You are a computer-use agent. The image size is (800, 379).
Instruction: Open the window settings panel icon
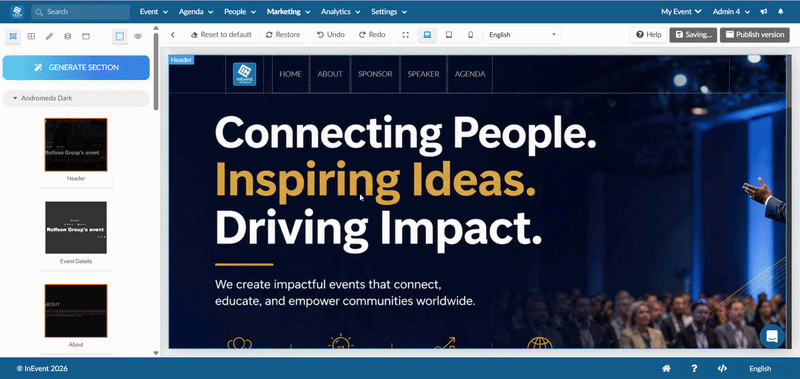86,36
